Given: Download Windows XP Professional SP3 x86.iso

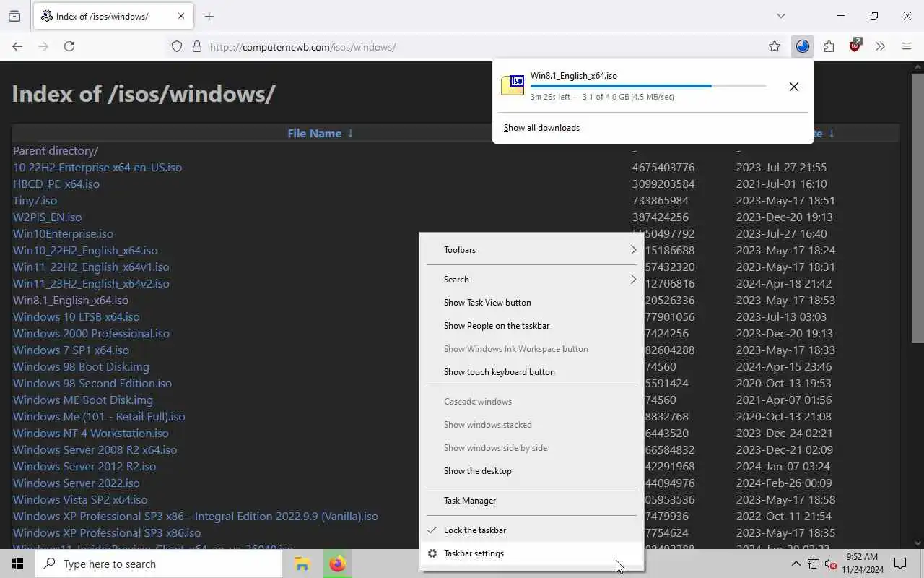Looking at the screenshot, I should coord(107,532).
